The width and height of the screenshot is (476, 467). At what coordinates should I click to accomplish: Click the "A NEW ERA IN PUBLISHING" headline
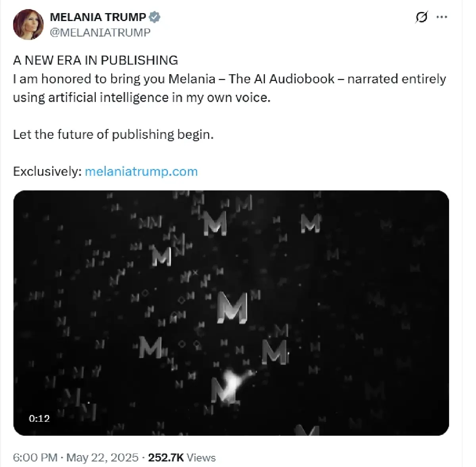(x=96, y=60)
